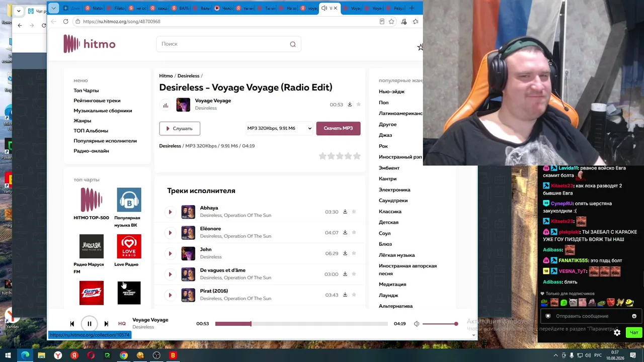
Task: Download the Abhaya track
Action: click(x=345, y=212)
